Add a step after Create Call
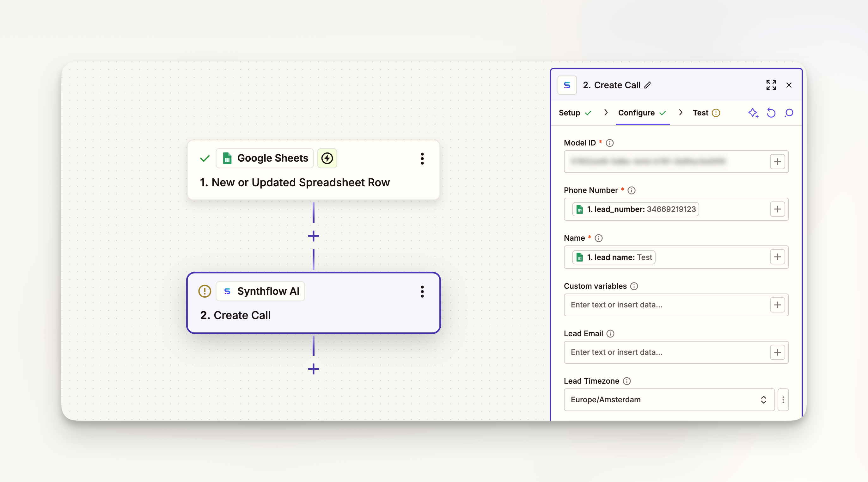Screen dimensions: 868x482 click(x=313, y=369)
